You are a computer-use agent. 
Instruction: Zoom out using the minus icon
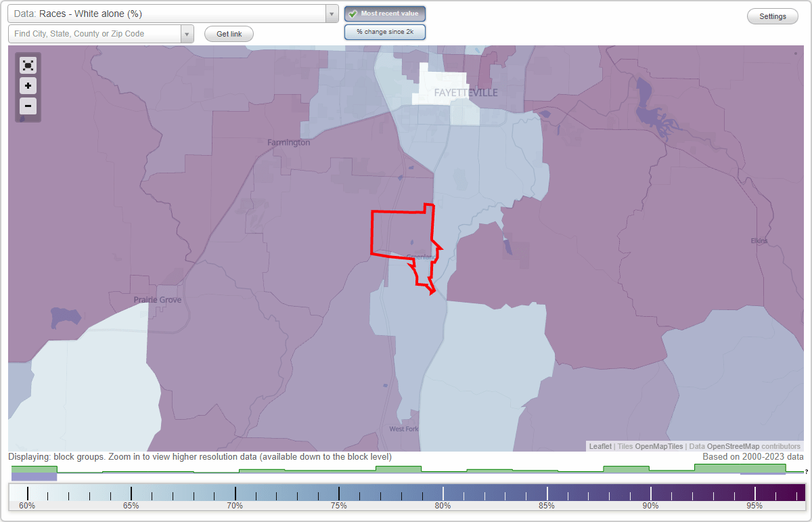point(28,106)
